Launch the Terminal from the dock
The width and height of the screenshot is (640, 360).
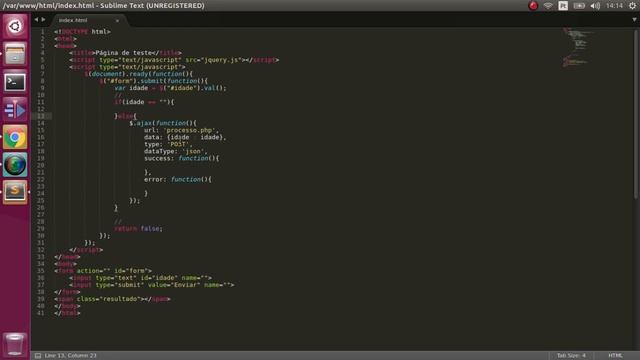tap(15, 82)
